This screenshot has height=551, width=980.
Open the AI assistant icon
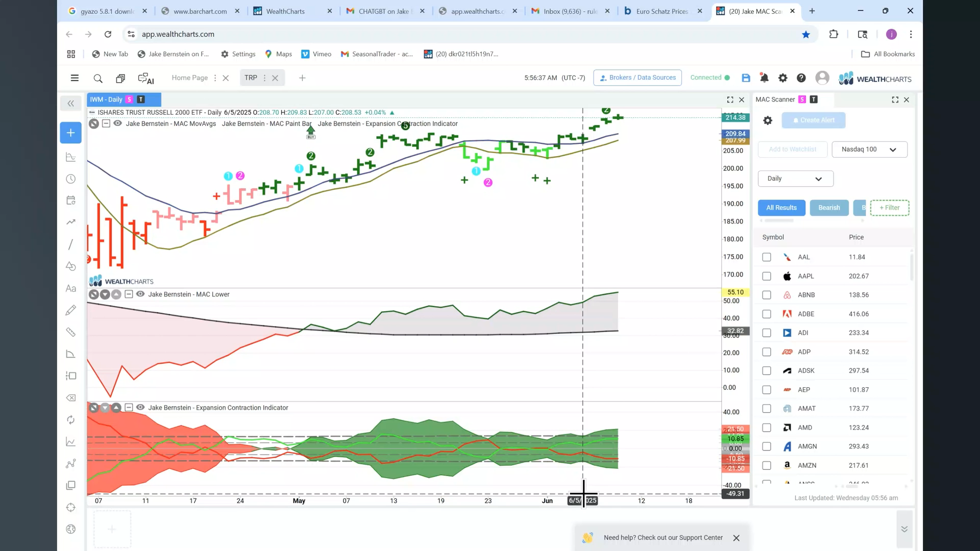pos(146,78)
